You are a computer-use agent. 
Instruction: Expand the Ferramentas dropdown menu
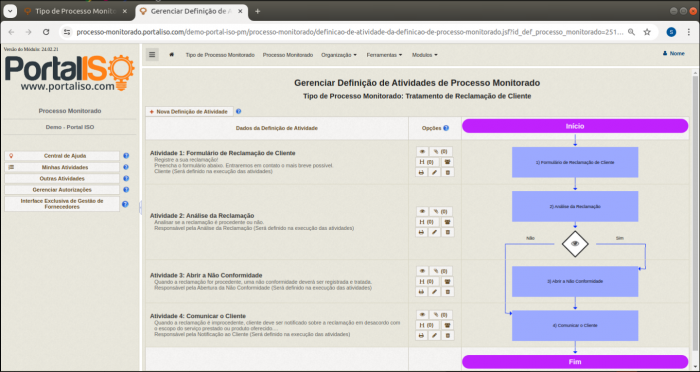[384, 55]
